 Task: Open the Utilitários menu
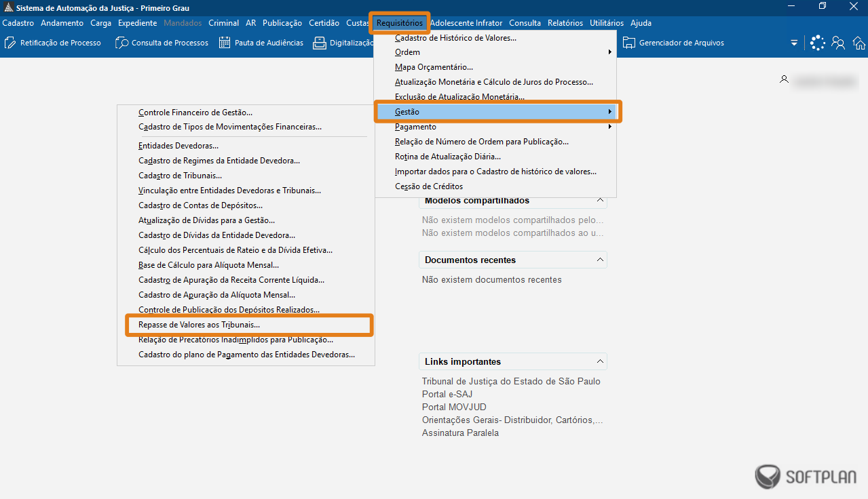607,23
